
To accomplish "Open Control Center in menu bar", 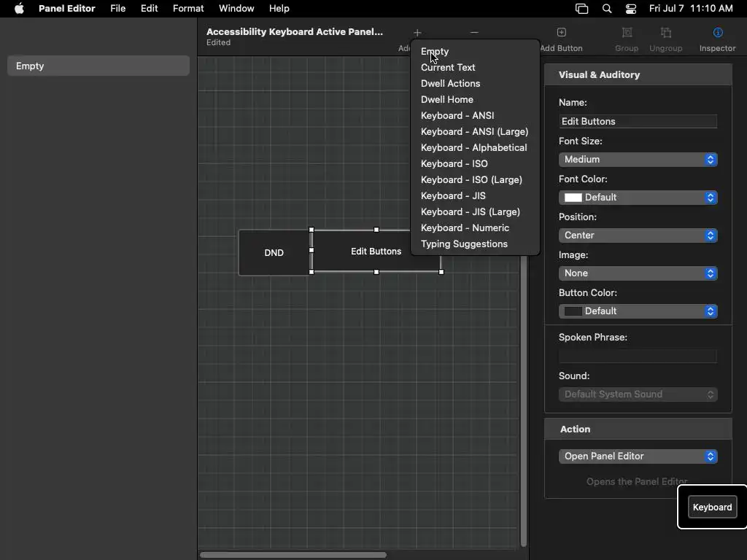I will pyautogui.click(x=631, y=9).
